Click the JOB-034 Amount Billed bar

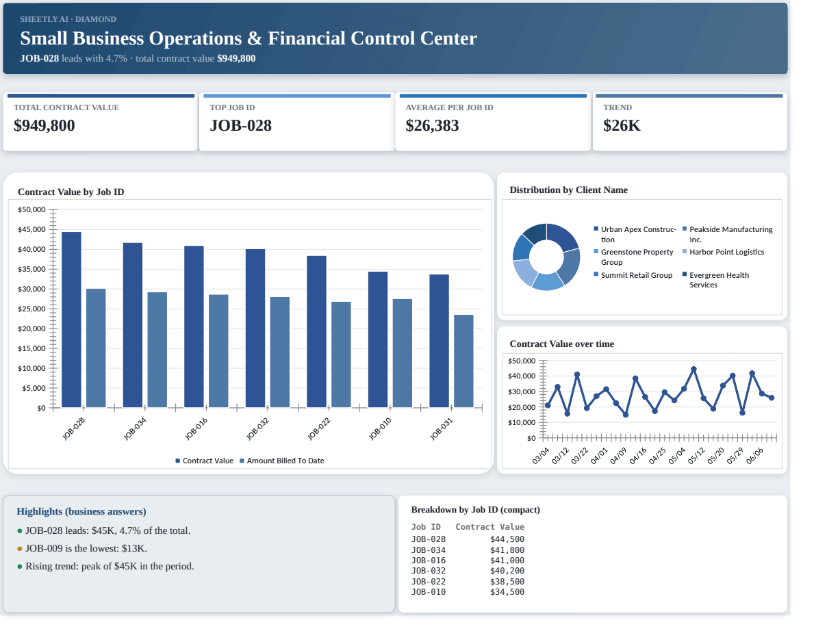(x=157, y=350)
